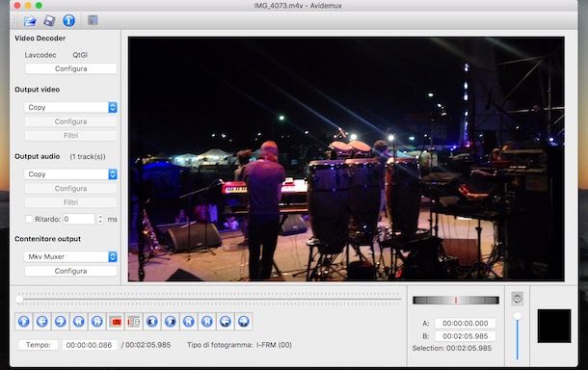Click the Ritardo delay value field
The width and height of the screenshot is (588, 370).
pos(78,219)
